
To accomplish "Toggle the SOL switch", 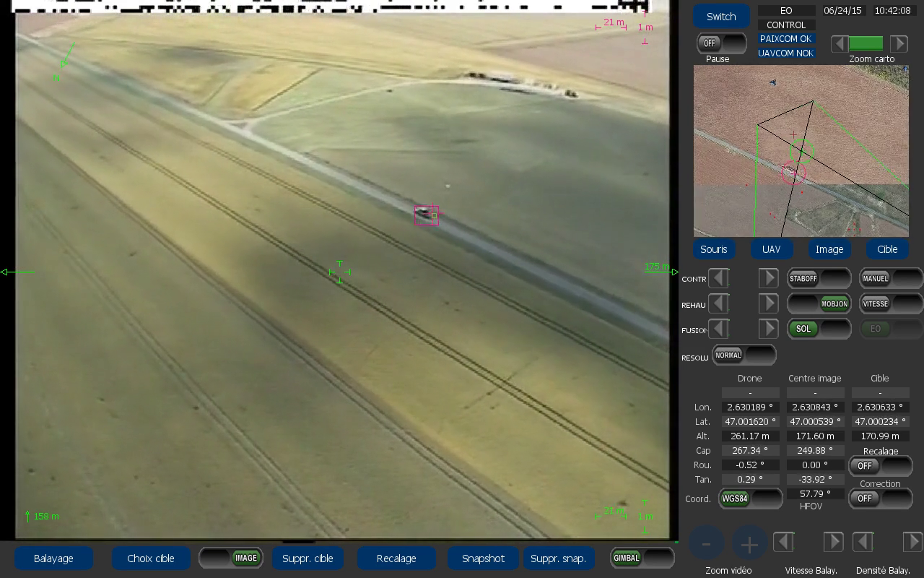I will pyautogui.click(x=819, y=329).
